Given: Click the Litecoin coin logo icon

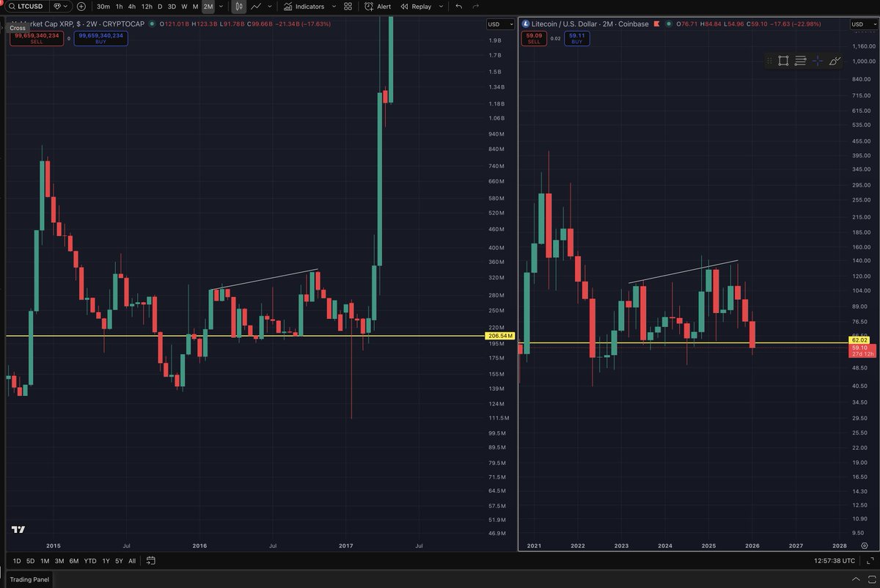Looking at the screenshot, I should (x=527, y=24).
